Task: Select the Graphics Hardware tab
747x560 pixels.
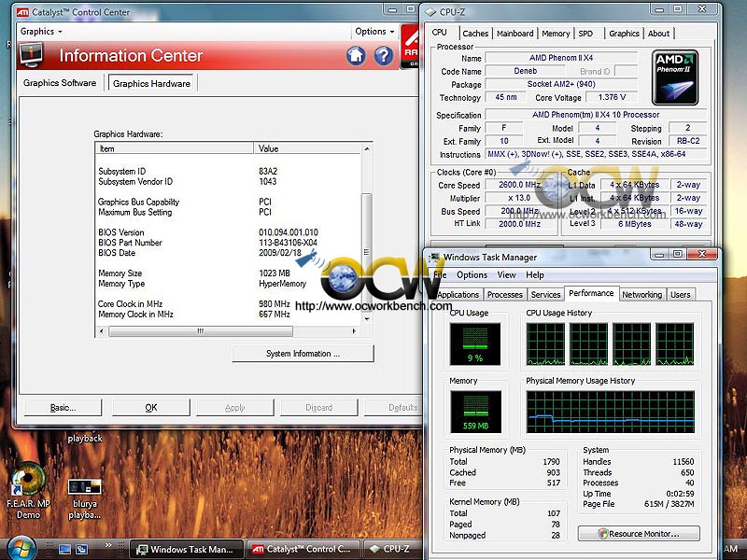Action: [x=151, y=83]
